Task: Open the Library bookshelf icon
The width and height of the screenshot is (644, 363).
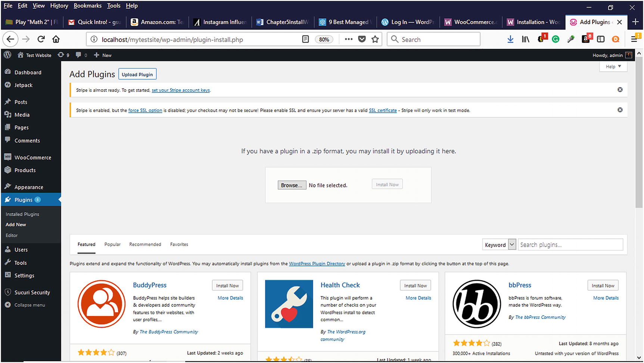Action: pos(525,39)
